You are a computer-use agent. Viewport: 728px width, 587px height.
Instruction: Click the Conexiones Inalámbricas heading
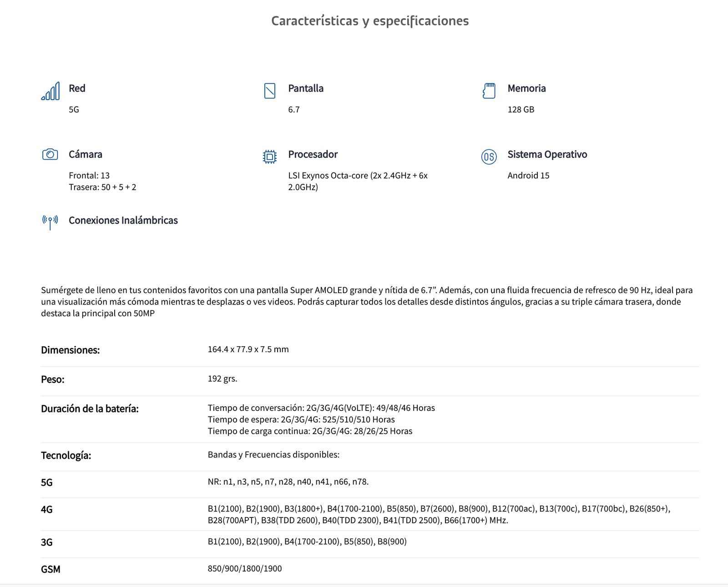coord(123,220)
